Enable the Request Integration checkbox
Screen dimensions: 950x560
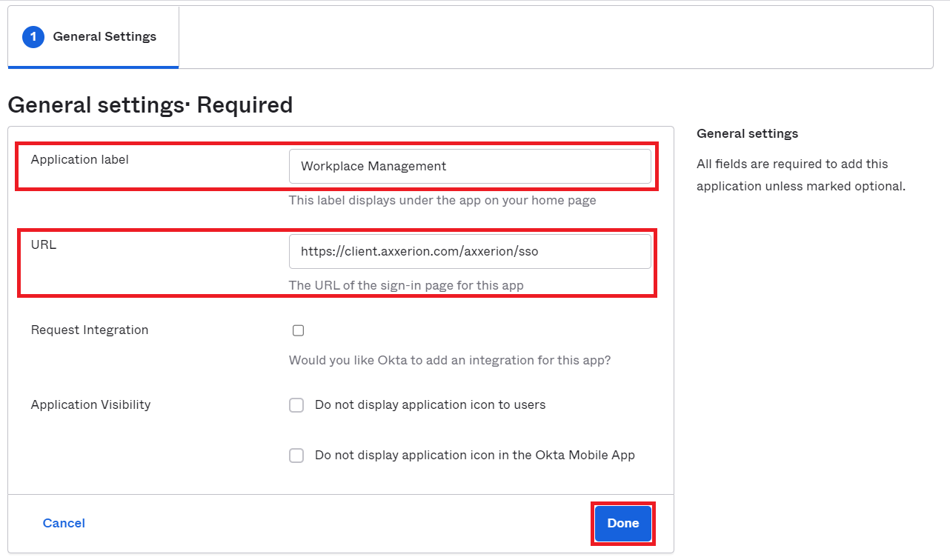(x=298, y=330)
